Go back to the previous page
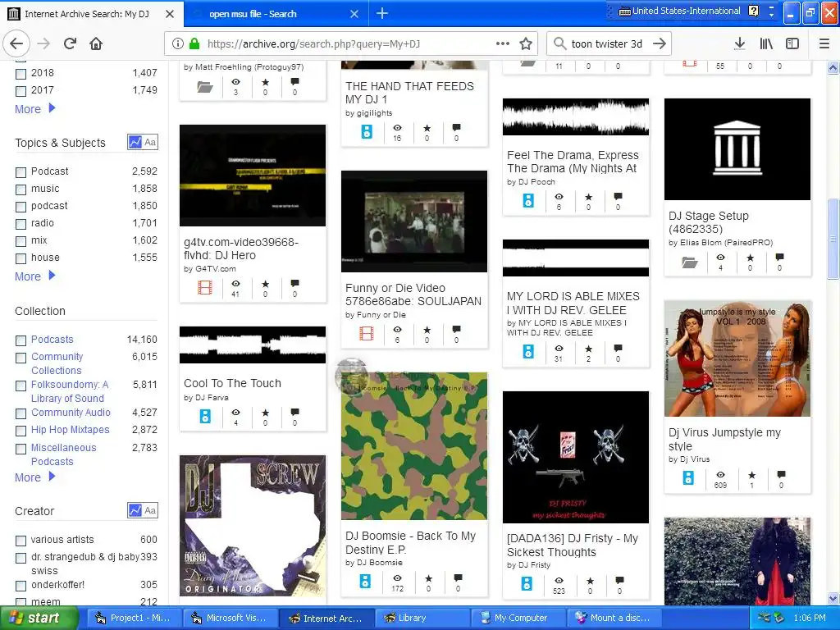Screen dimensions: 840x630 coord(16,44)
